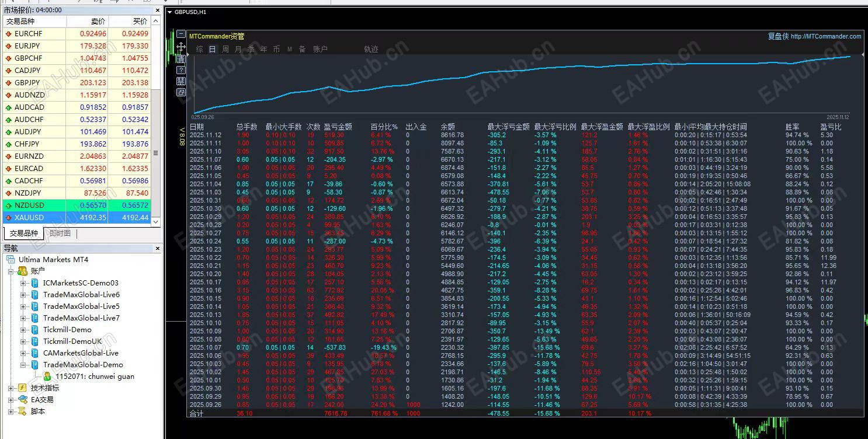The height and width of the screenshot is (439, 868).
Task: Expand the TradeMaxGlobal-Live5 node
Action: click(x=23, y=306)
